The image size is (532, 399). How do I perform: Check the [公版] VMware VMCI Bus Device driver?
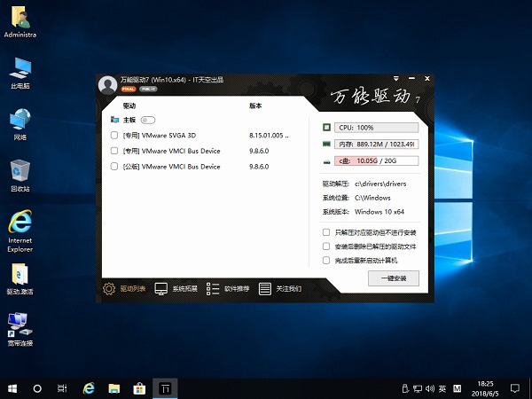(x=114, y=166)
